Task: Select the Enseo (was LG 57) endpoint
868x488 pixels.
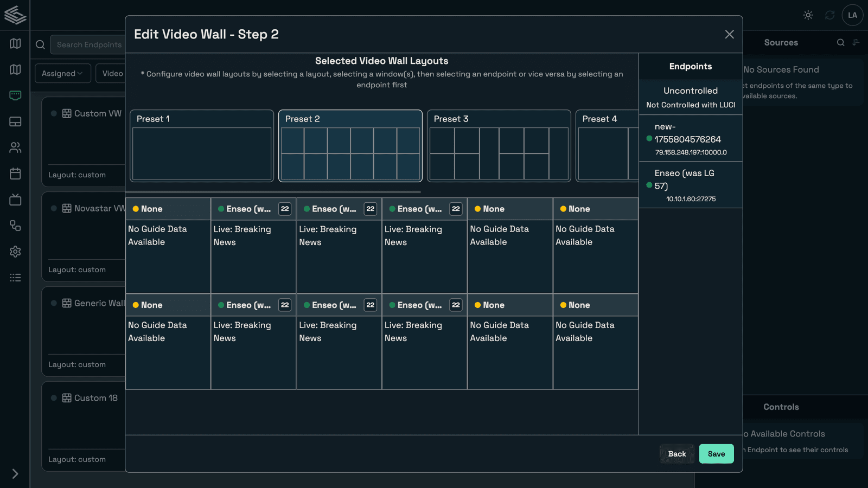Action: pos(690,185)
